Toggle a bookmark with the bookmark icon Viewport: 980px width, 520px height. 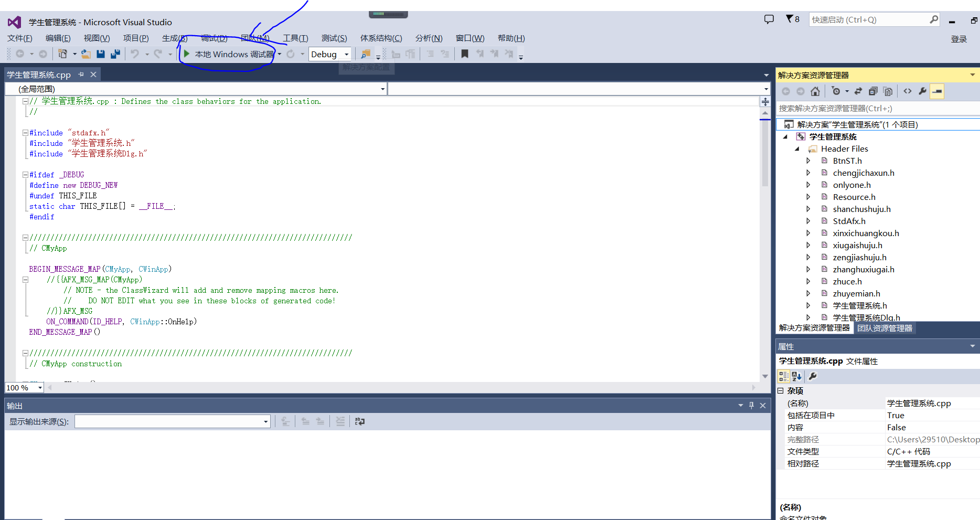pyautogui.click(x=464, y=54)
